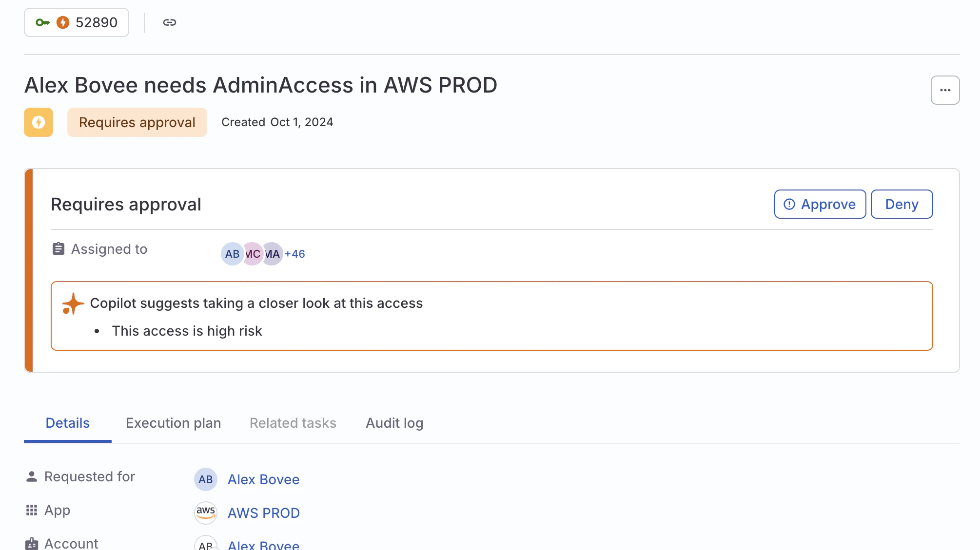The width and height of the screenshot is (980, 550).
Task: Open the AWS PROD app link
Action: coord(264,512)
